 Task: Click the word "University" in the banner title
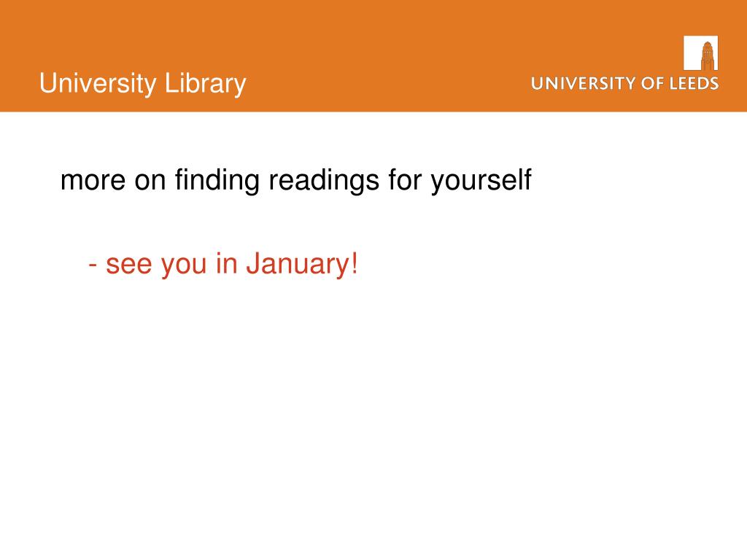point(98,84)
